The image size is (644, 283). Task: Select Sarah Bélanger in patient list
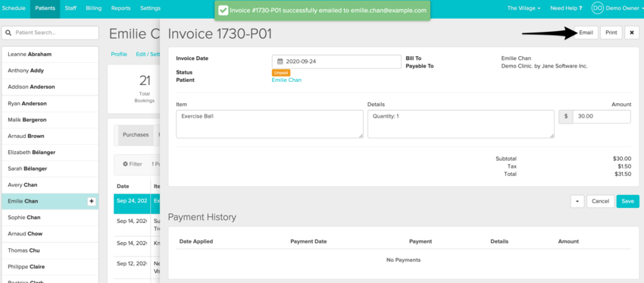(x=50, y=168)
